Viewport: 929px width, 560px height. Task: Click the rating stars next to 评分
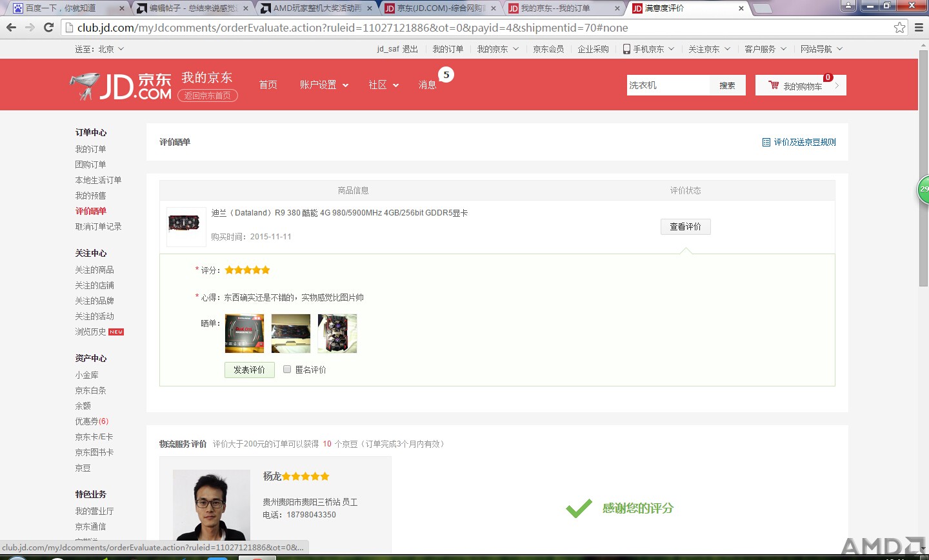[x=247, y=270]
